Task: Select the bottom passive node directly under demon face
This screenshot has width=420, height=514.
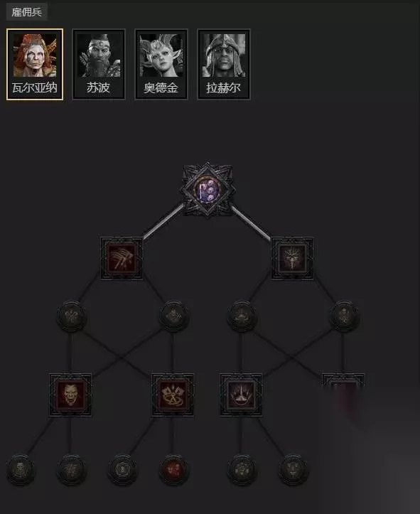Action: [x=72, y=470]
